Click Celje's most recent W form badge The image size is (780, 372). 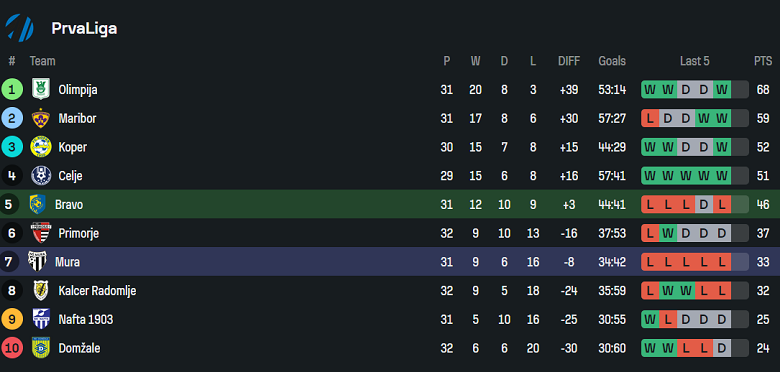[x=722, y=176]
